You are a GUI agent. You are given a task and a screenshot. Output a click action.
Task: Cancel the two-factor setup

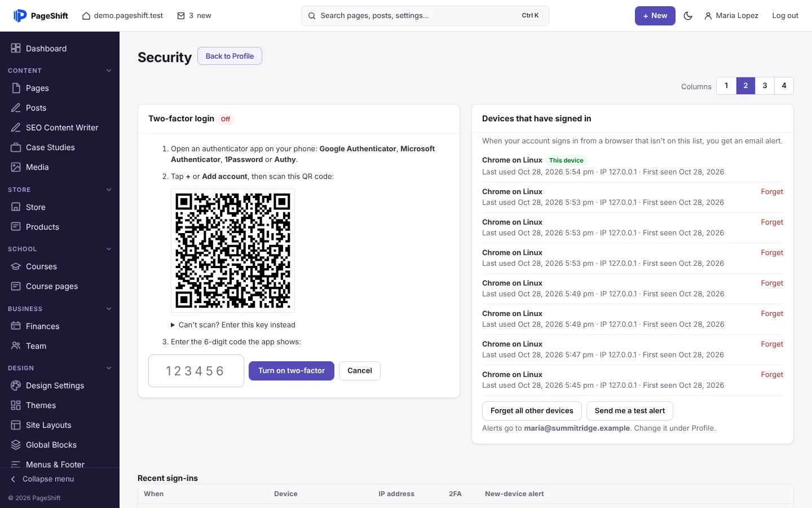(360, 371)
